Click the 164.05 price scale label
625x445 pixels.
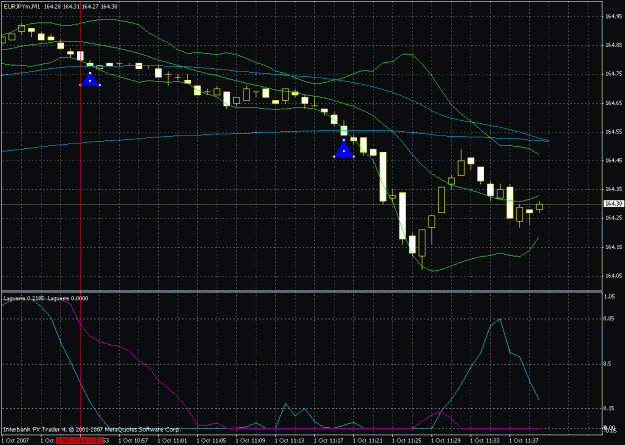tap(613, 276)
